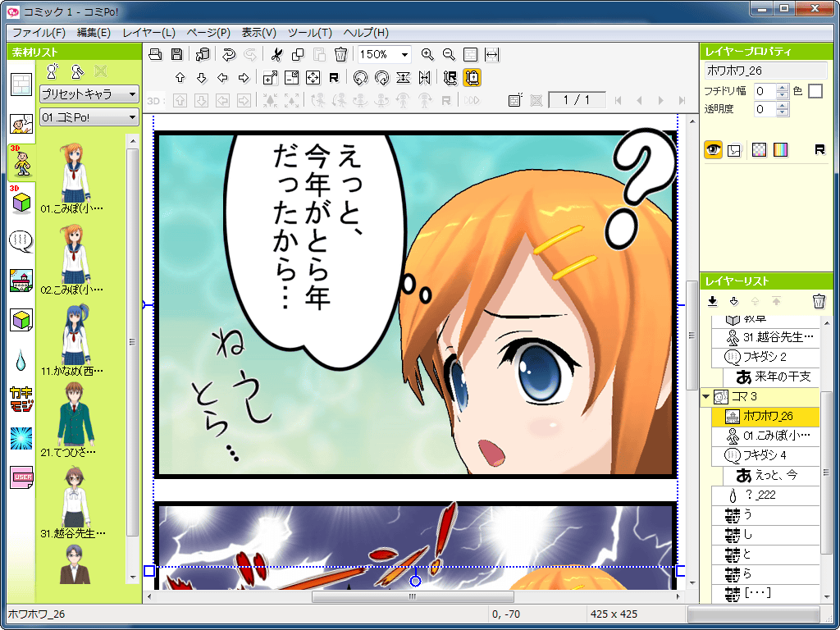840x630 pixels.
Task: Fit whole page in view
Action: (470, 54)
